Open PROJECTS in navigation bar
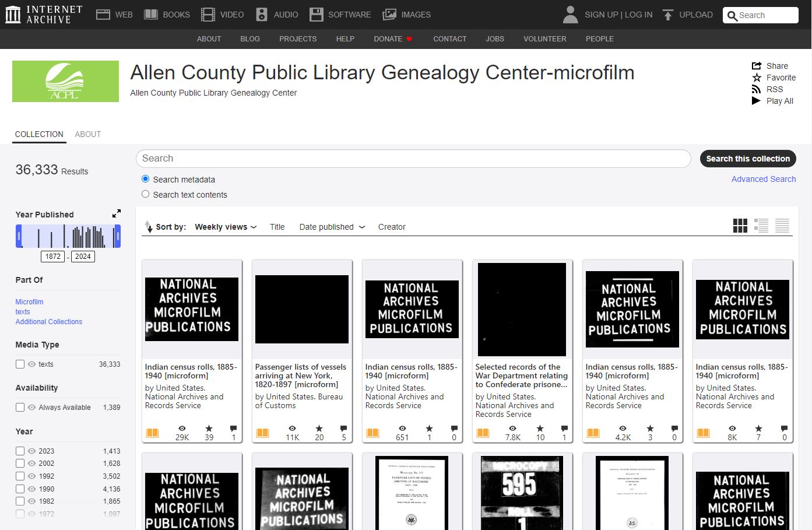The image size is (812, 530). [298, 39]
